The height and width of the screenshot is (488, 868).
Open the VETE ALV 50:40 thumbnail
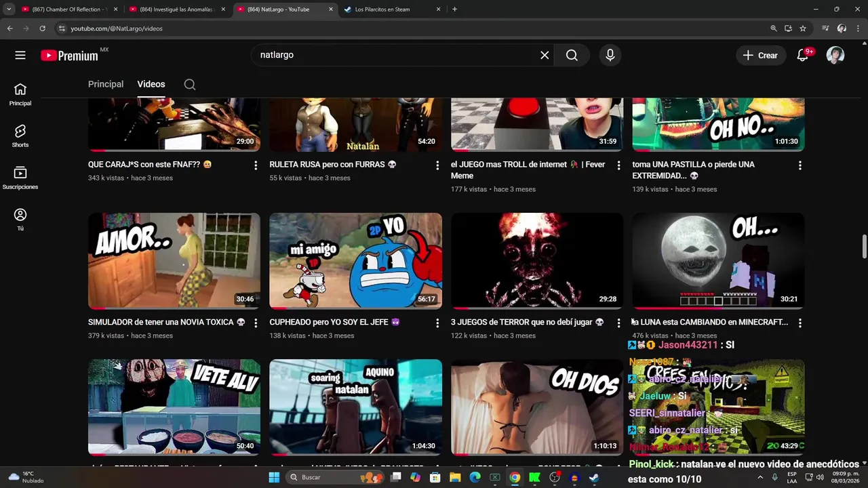174,407
